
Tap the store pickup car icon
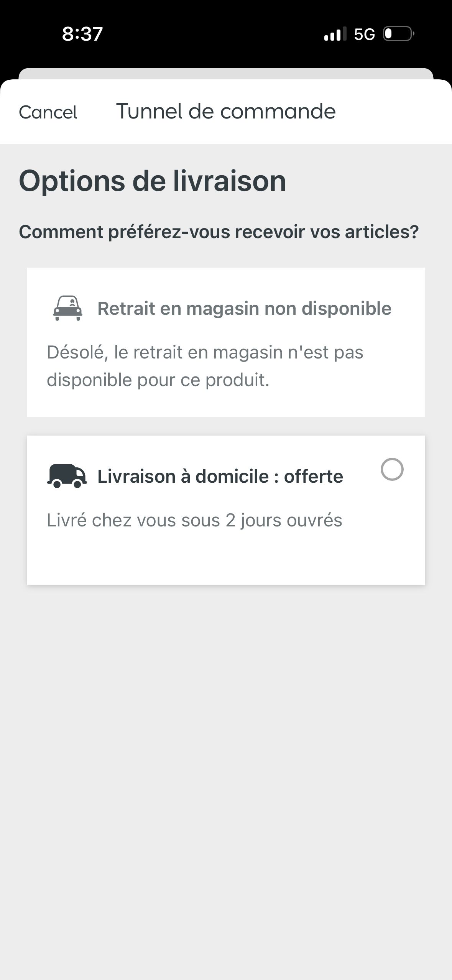pyautogui.click(x=67, y=308)
